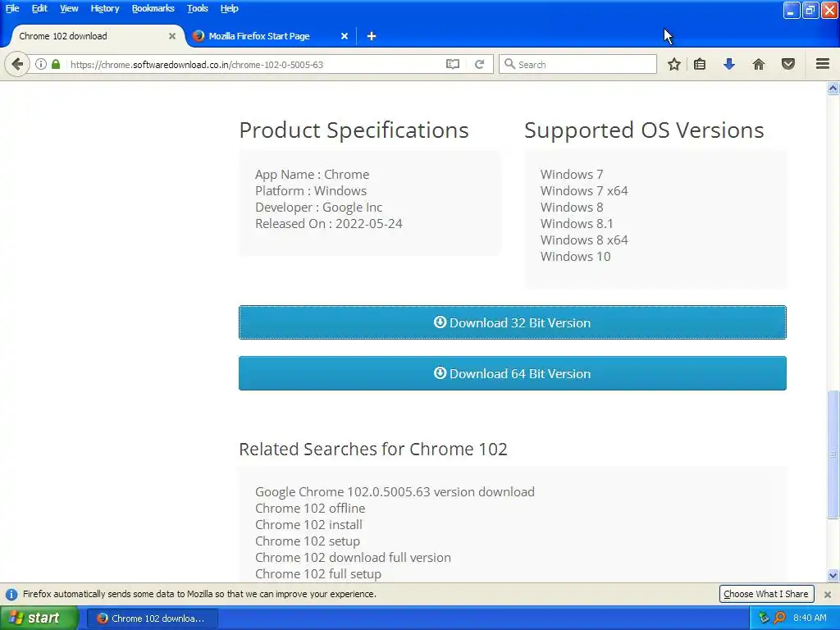Click 'Released On : 2022-05-24' text
Image resolution: width=840 pixels, height=630 pixels.
click(328, 223)
